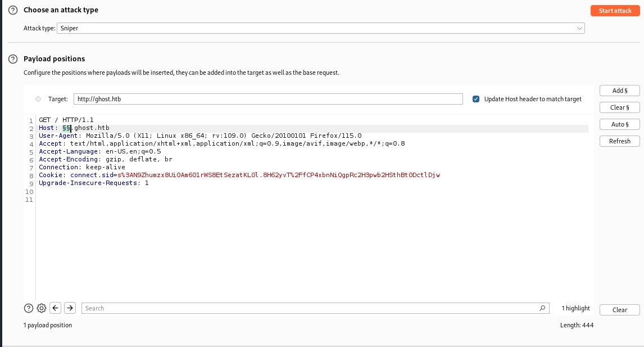
Task: Click the ghost.htb text in Host line
Action: (x=92, y=128)
